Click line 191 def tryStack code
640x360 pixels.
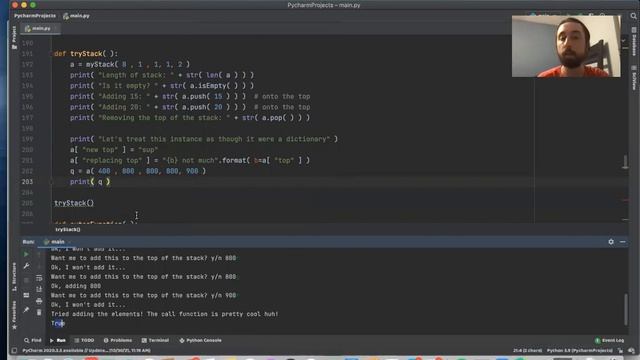coord(86,53)
